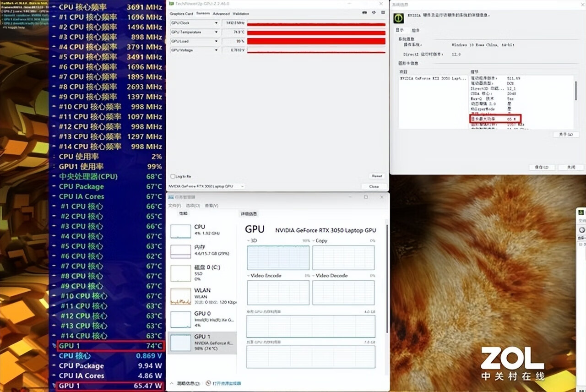Open 文件(F) menu in Task Manager
This screenshot has width=586, height=392.
(174, 206)
